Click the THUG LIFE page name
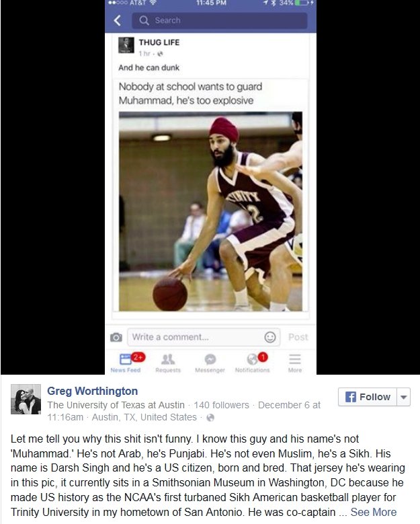Screen dimensions: 420x524 pyautogui.click(x=159, y=42)
